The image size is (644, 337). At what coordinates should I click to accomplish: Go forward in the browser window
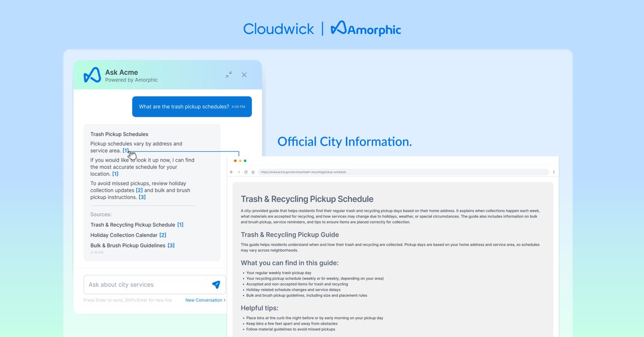tap(239, 172)
